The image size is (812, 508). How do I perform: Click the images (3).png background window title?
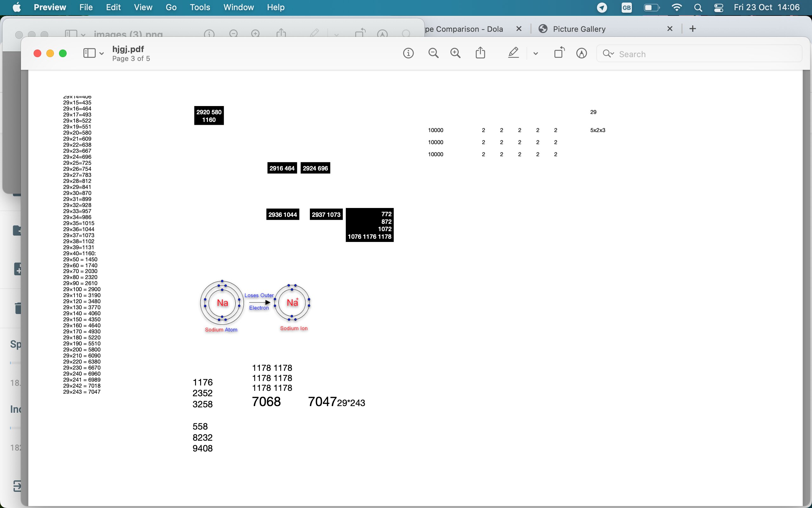128,34
